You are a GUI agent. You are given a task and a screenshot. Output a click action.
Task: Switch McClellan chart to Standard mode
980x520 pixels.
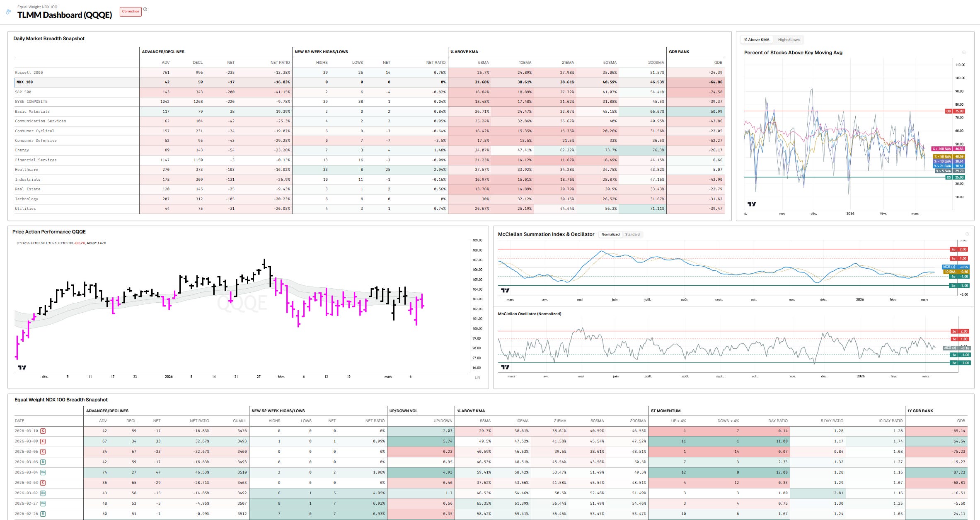click(x=632, y=235)
